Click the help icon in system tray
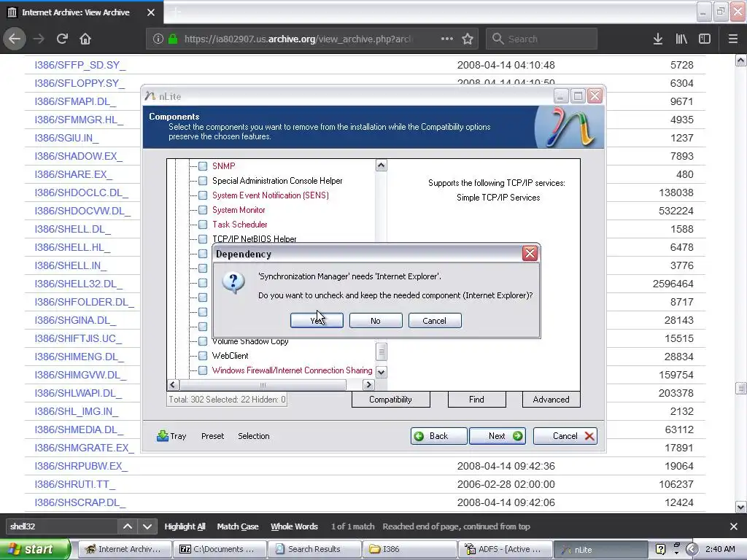747x560 pixels. coord(660,549)
